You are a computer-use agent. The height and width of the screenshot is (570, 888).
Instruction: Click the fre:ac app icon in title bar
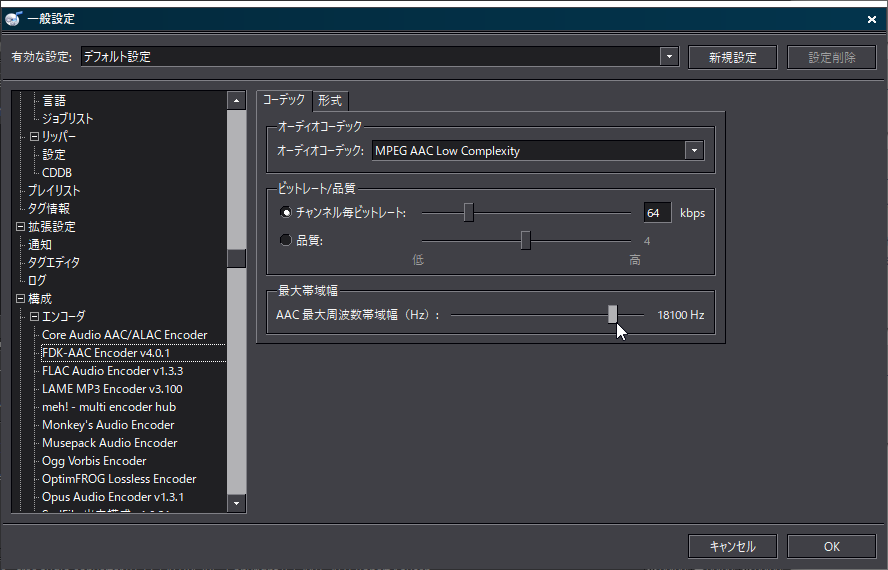[x=12, y=19]
